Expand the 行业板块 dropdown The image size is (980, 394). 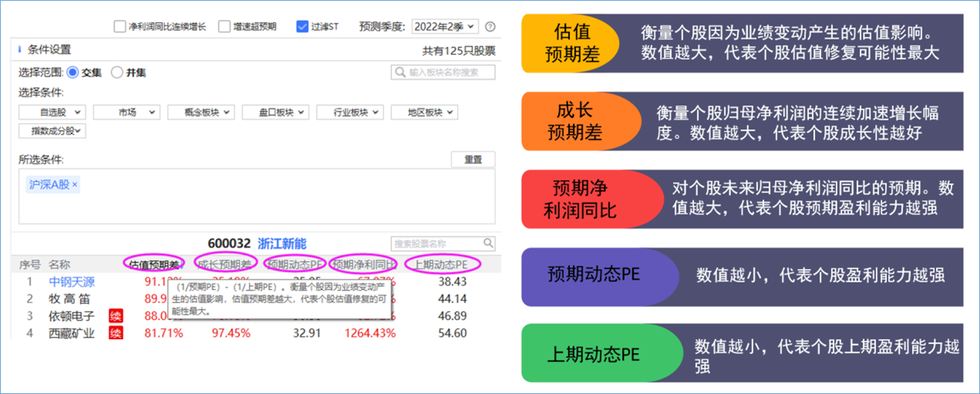click(349, 112)
